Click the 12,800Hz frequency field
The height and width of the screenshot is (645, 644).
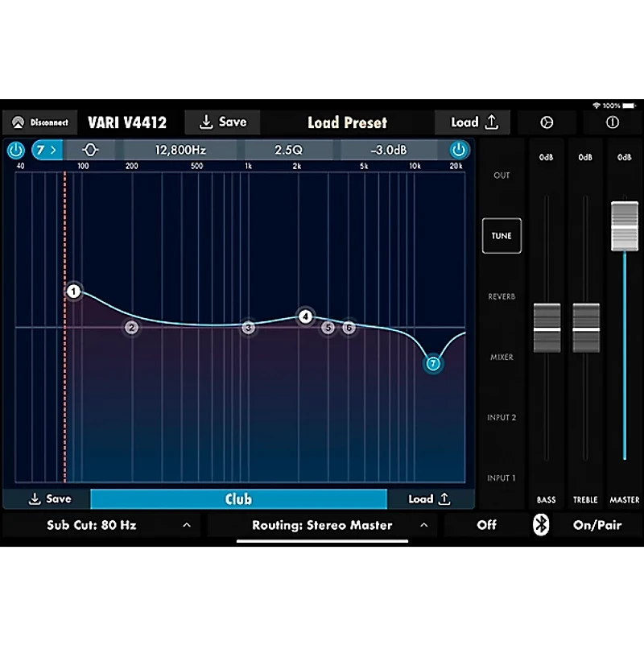183,150
